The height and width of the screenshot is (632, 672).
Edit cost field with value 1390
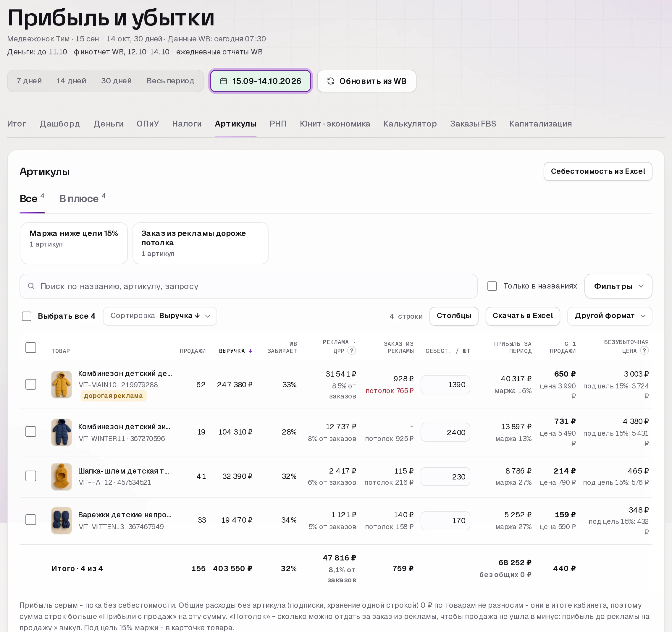pos(445,385)
